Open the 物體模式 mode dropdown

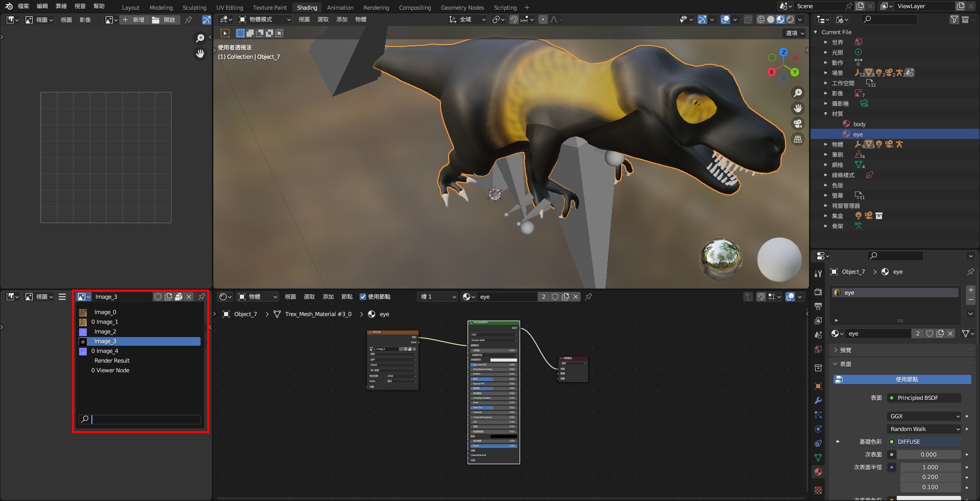[264, 19]
